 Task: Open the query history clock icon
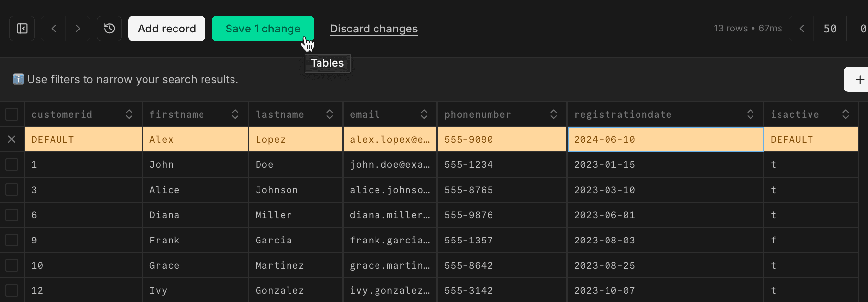point(109,29)
